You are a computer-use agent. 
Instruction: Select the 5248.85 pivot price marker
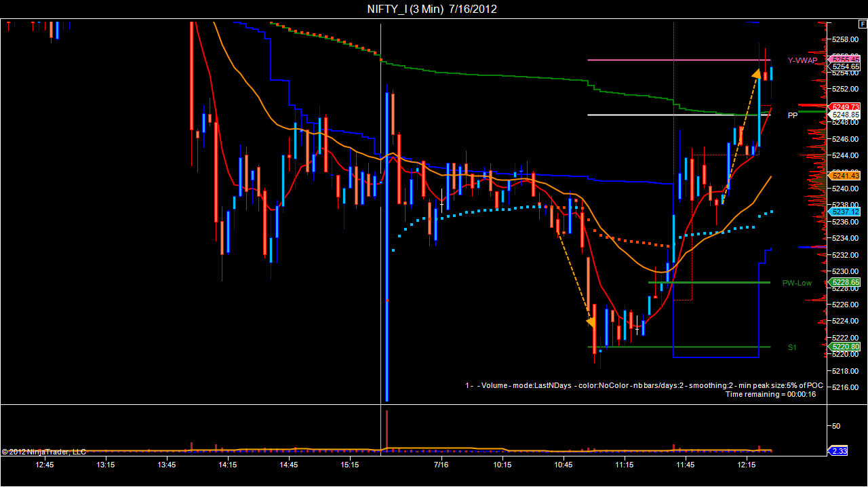[x=846, y=115]
